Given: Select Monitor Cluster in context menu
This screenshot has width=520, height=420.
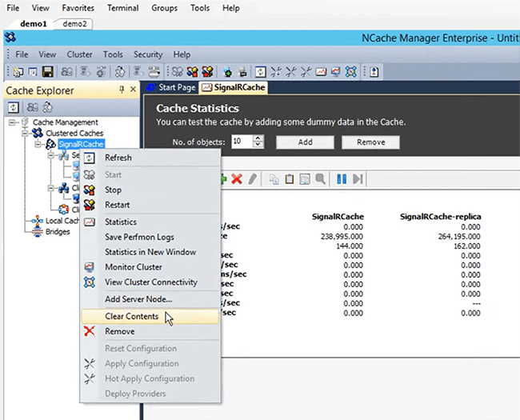Looking at the screenshot, I should pyautogui.click(x=150, y=267).
